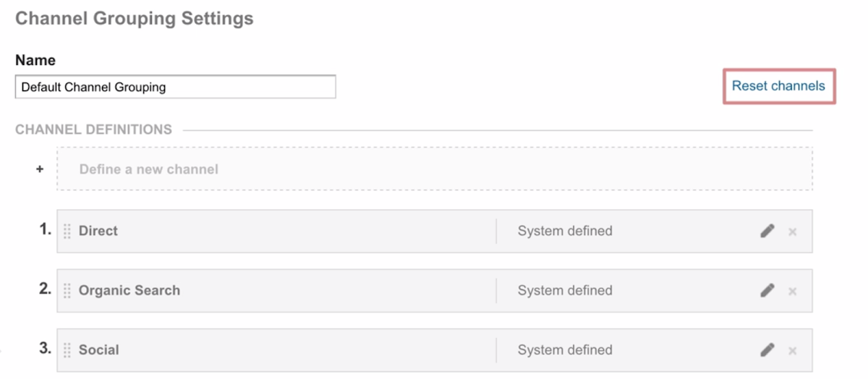Remove the Direct channel with X icon
This screenshot has width=868, height=379.
(x=792, y=232)
